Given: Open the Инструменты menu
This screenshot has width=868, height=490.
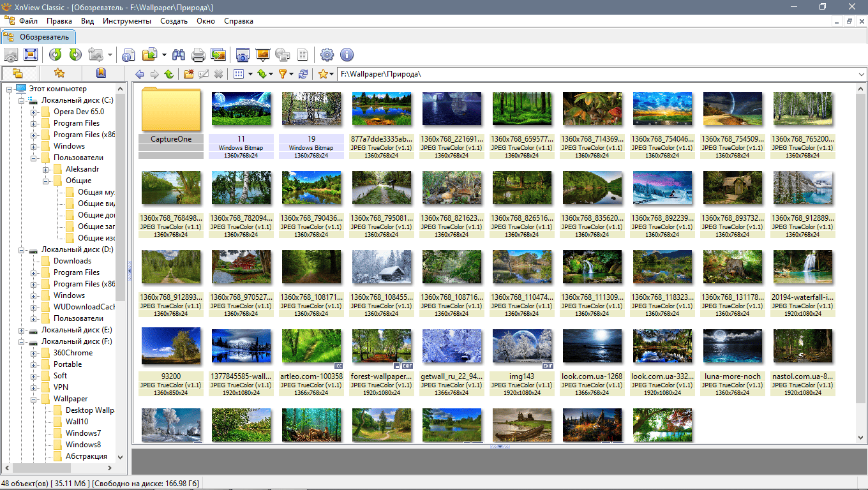Looking at the screenshot, I should coord(127,21).
